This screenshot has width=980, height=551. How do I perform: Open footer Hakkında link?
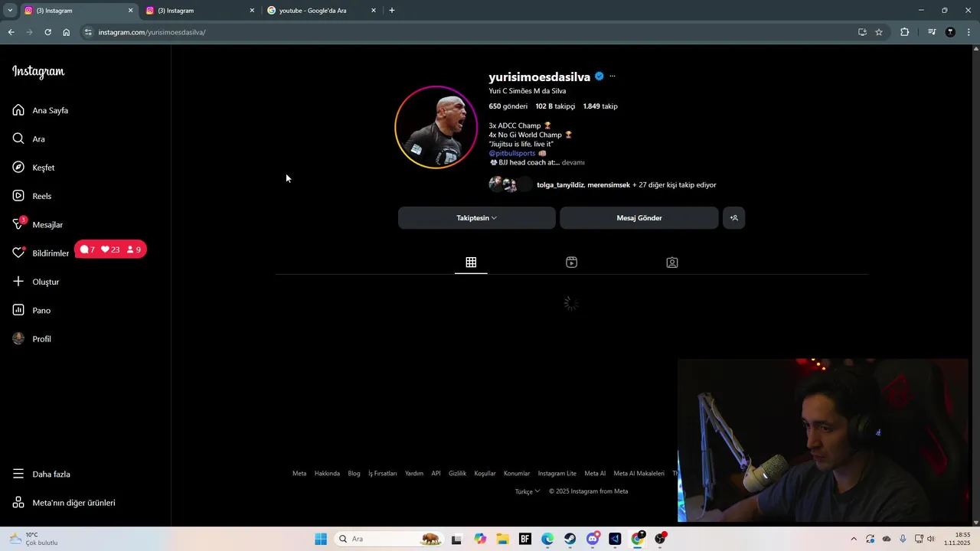(x=327, y=474)
